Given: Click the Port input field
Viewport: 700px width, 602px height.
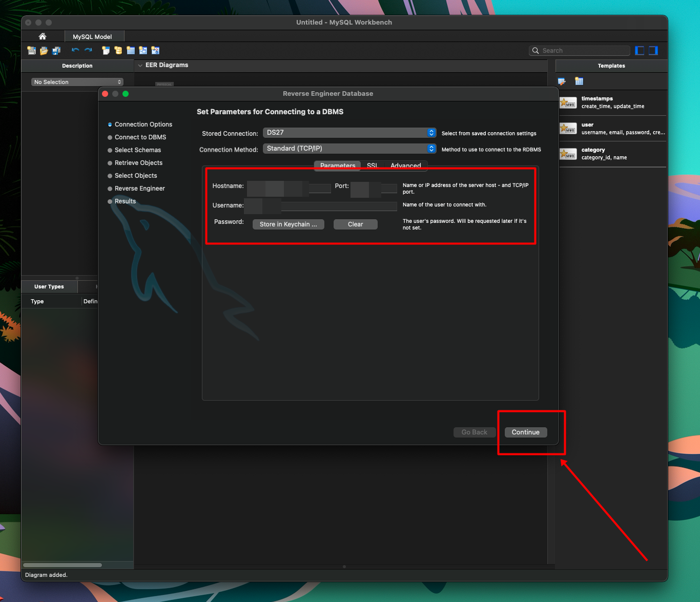Looking at the screenshot, I should 374,188.
